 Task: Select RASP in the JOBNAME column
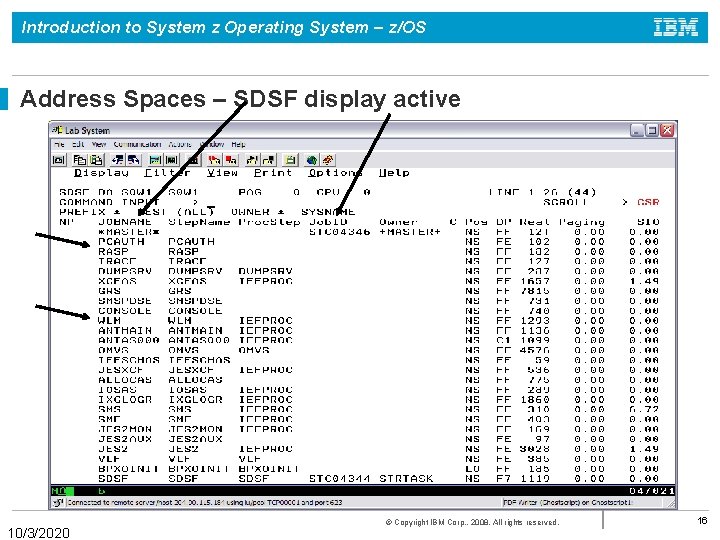113,252
